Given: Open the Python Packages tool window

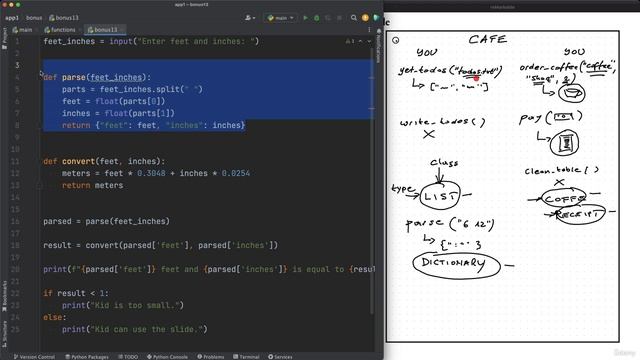Looking at the screenshot, I should [87, 357].
